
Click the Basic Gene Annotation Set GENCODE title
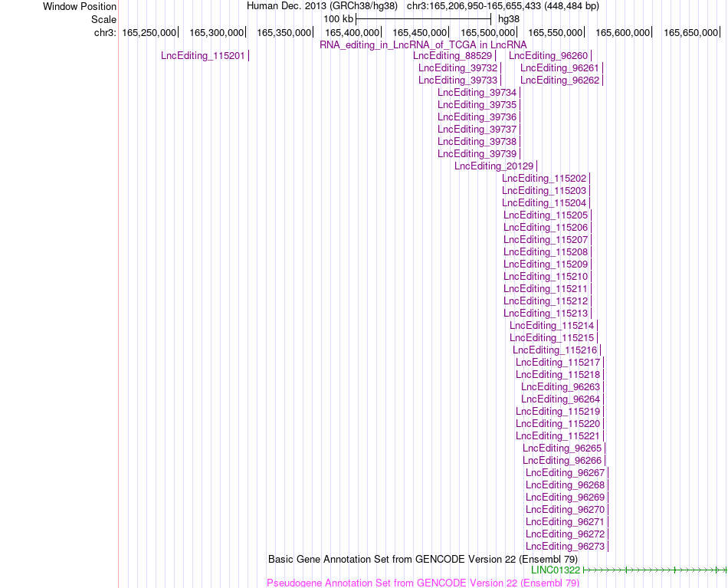(x=423, y=559)
